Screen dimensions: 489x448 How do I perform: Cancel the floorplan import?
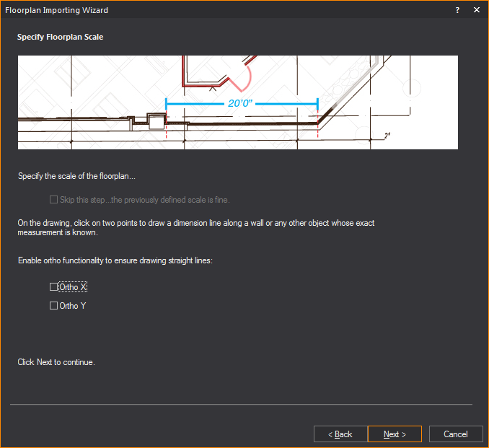[x=456, y=434]
